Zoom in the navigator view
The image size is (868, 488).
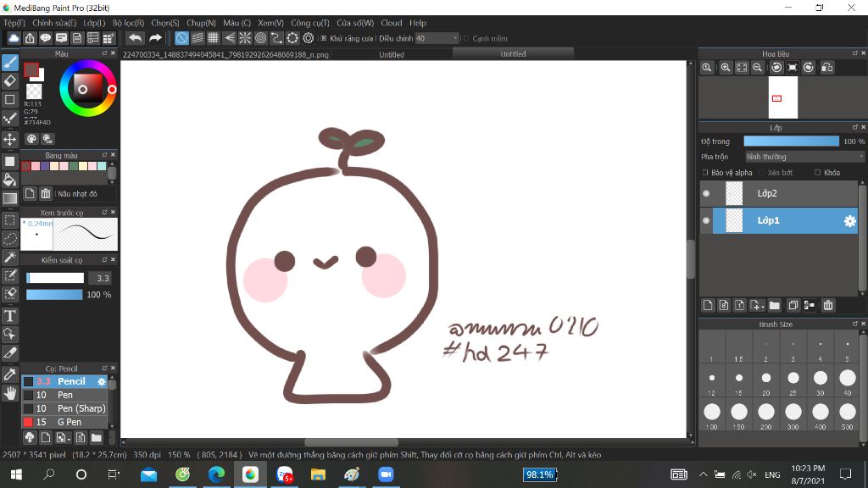(x=726, y=68)
